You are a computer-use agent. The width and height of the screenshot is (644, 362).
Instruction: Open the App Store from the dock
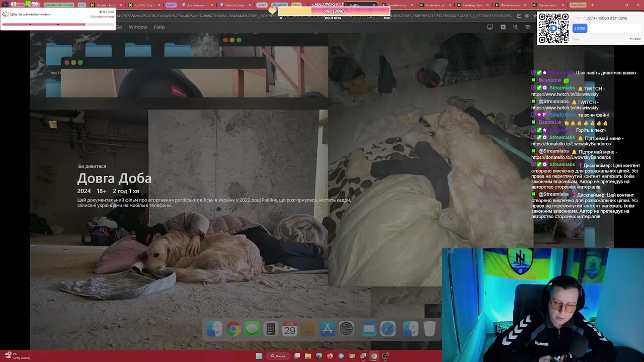327,329
